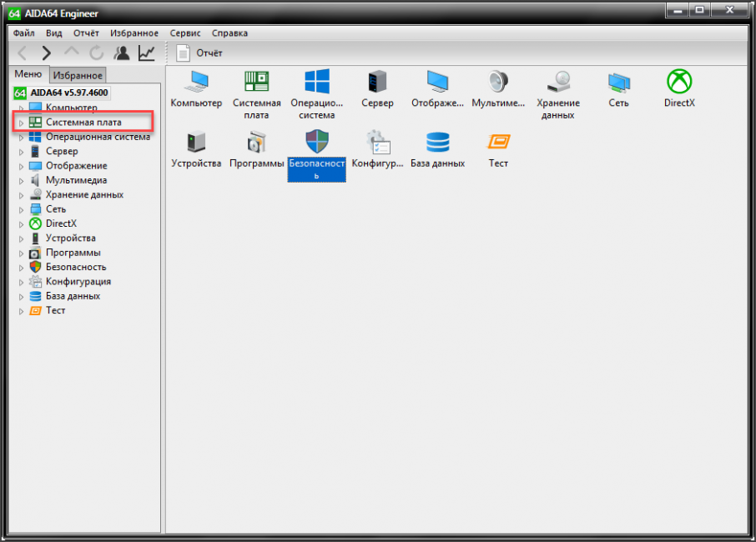Expand the Системная плата tree node
This screenshot has width=756, height=542.
(22, 123)
